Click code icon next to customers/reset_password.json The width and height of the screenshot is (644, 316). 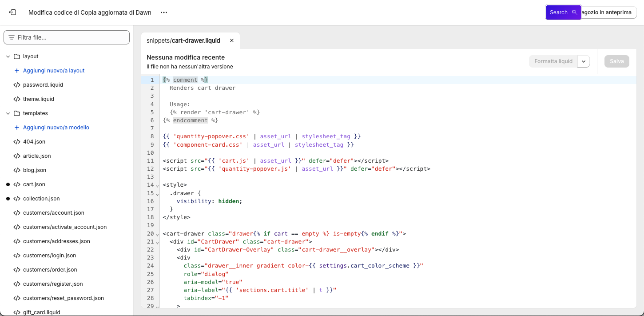[17, 298]
